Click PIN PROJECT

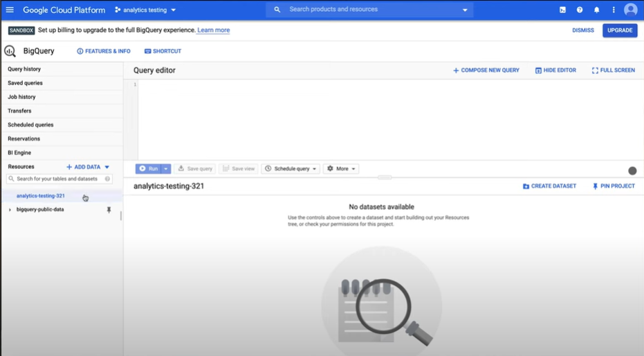click(614, 186)
